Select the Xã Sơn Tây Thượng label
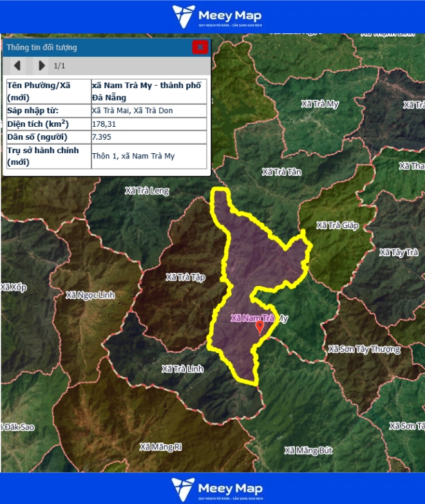The height and width of the screenshot is (504, 425). coord(364,350)
